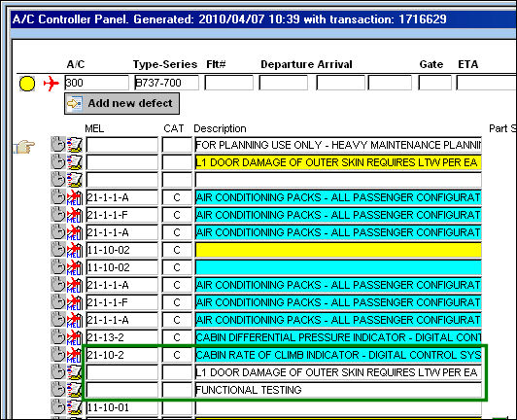Select the 21-13-2 MEL cell

click(122, 337)
